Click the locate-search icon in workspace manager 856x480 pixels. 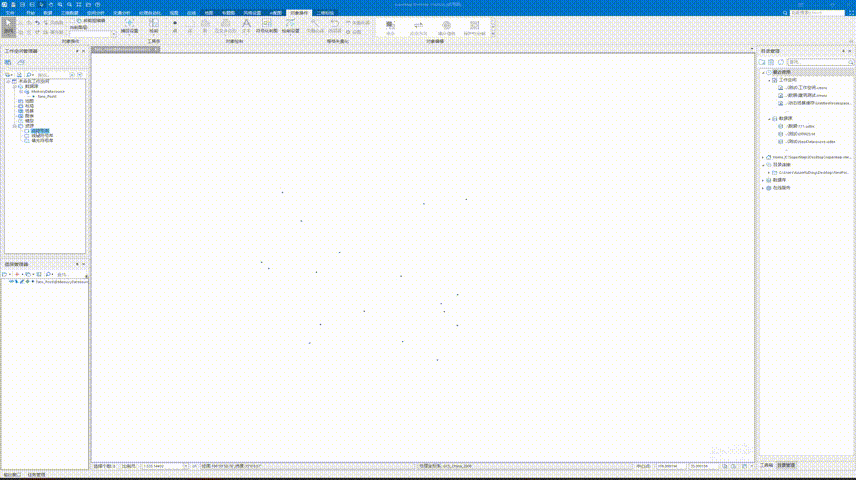(x=29, y=75)
